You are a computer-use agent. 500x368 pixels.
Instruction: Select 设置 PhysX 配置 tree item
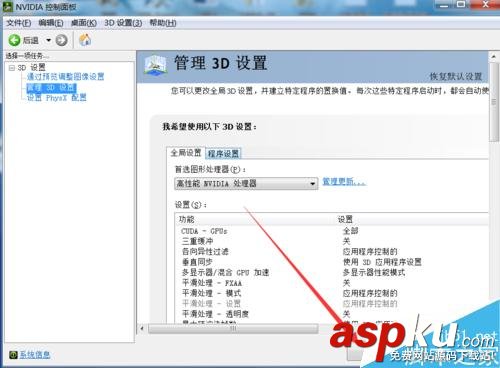click(56, 98)
